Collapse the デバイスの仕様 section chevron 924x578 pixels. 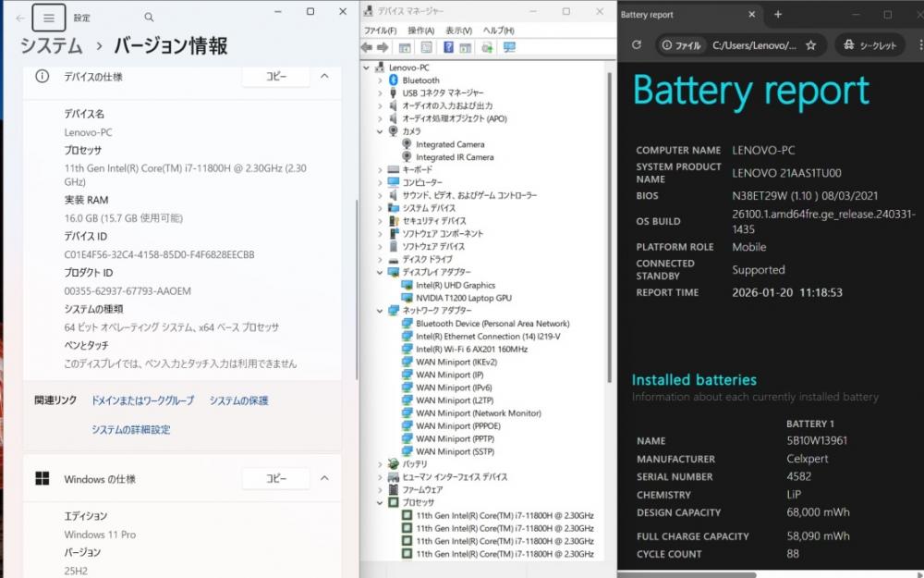pos(324,77)
